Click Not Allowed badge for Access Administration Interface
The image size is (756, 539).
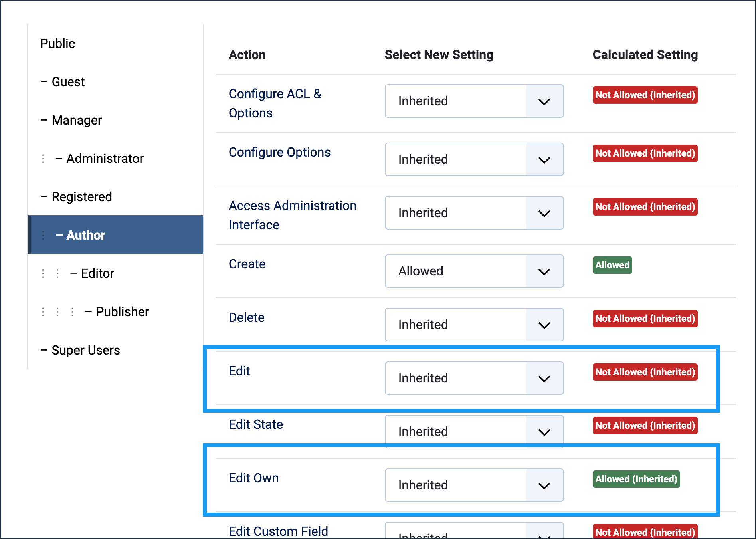(x=645, y=207)
